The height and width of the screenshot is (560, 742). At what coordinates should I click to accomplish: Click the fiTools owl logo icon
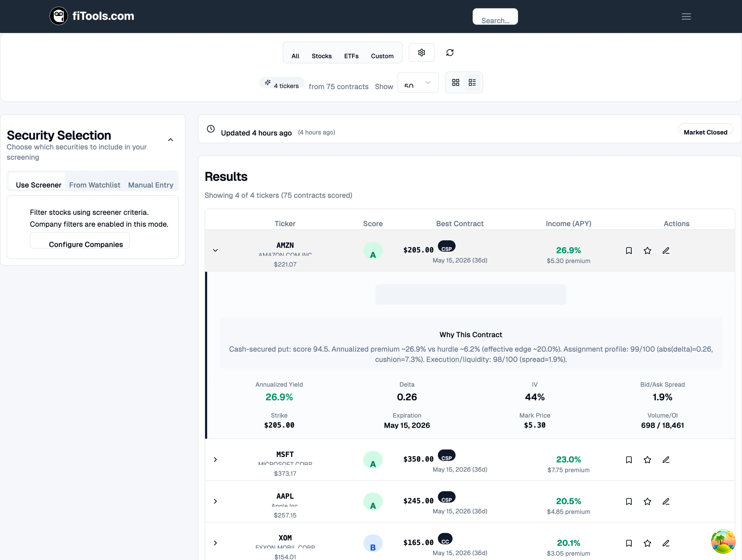pyautogui.click(x=59, y=16)
